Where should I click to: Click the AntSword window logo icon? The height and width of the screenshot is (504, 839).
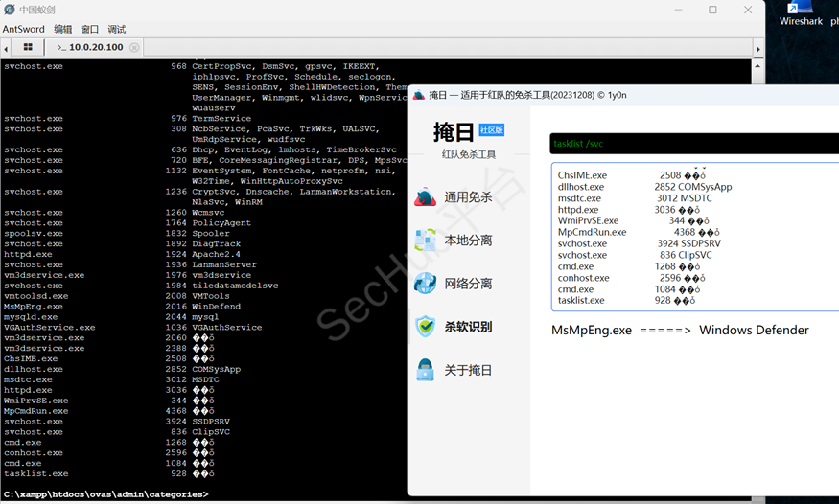tap(9, 10)
